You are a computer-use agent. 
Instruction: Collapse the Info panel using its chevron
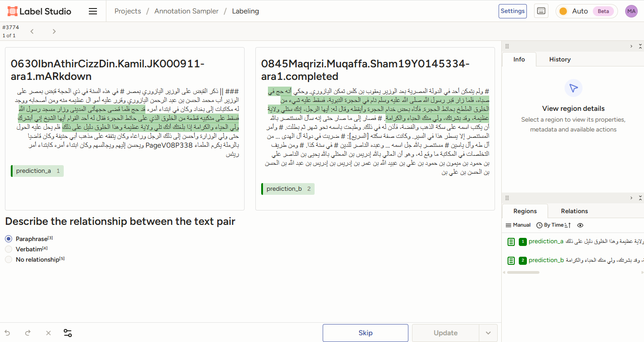631,46
